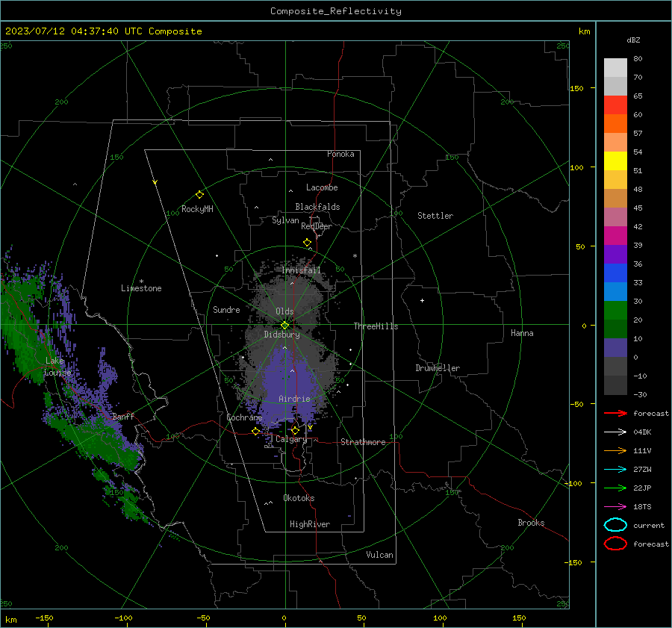This screenshot has width=672, height=628.
Task: Click the white plus marker near Hanna
Action: tap(422, 300)
